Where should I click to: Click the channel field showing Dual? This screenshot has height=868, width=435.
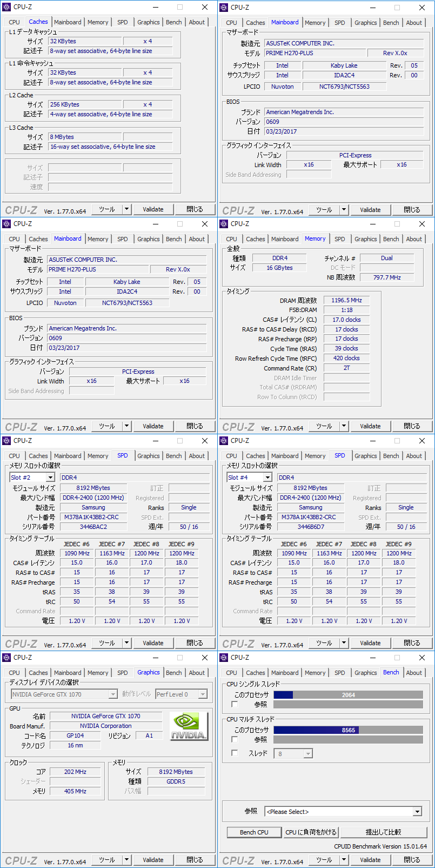pyautogui.click(x=387, y=258)
